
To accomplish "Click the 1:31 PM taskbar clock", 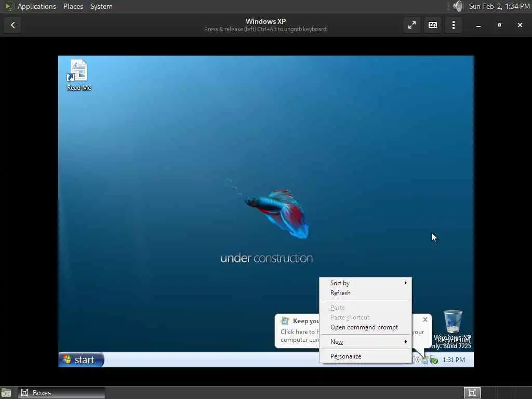I will pos(454,360).
